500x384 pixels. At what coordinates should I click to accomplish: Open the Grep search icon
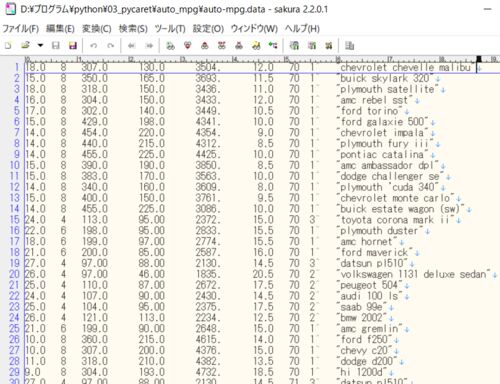click(256, 46)
